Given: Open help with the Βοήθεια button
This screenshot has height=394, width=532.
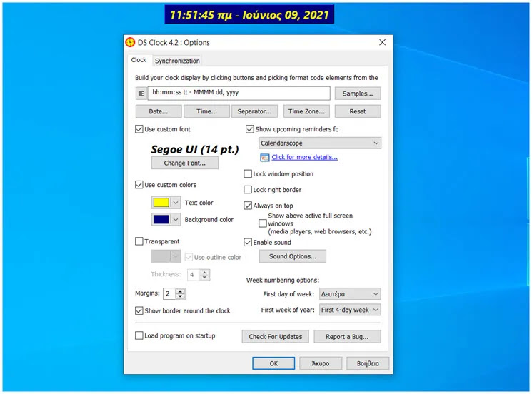Looking at the screenshot, I should pyautogui.click(x=368, y=363).
